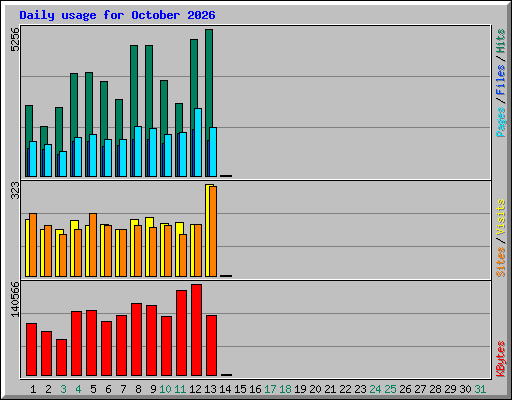Click the 140566 axis value
This screenshot has width=512, height=400.
[x=15, y=299]
